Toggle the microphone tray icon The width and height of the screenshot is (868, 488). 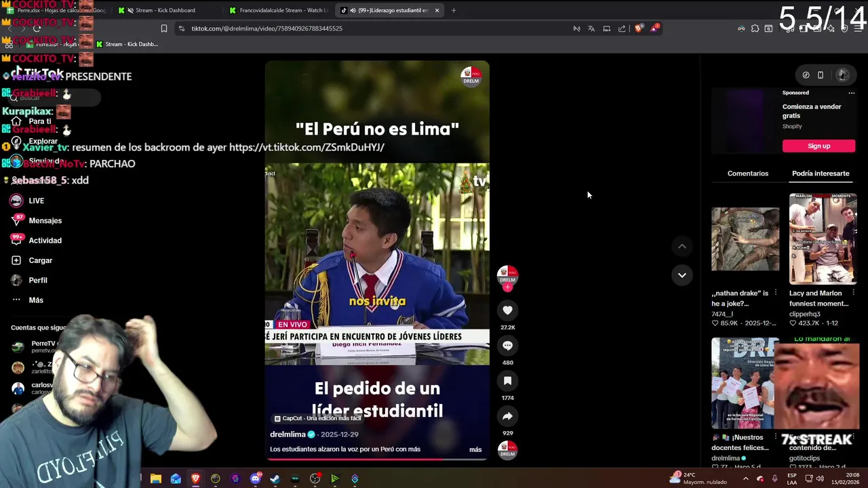pos(775,479)
